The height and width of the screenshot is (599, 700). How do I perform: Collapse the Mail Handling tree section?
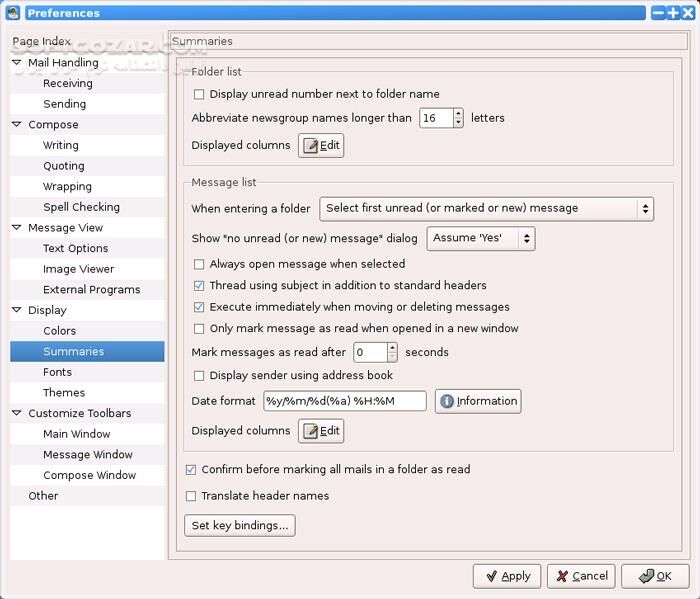(x=17, y=63)
